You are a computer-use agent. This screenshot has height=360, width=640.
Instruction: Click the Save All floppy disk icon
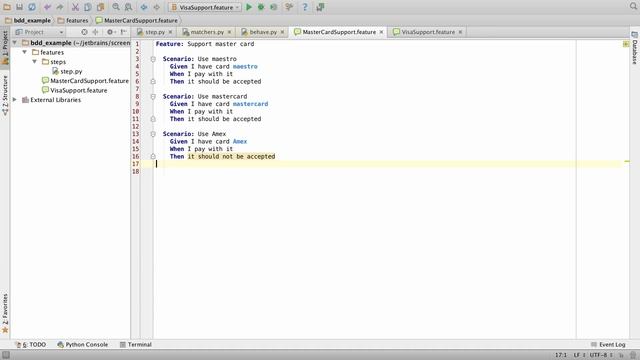19,7
